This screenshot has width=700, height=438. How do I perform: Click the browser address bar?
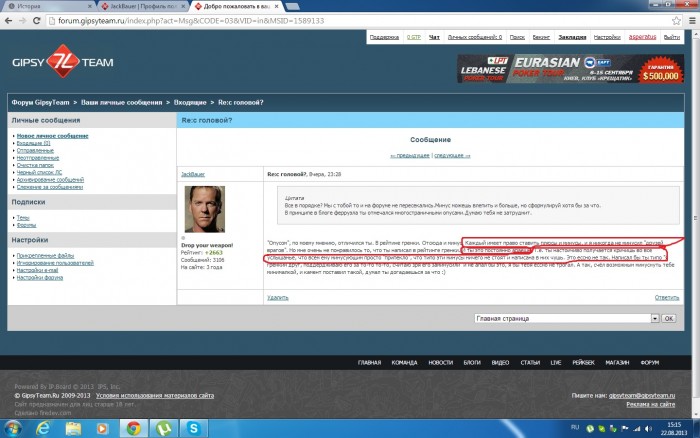pyautogui.click(x=357, y=21)
